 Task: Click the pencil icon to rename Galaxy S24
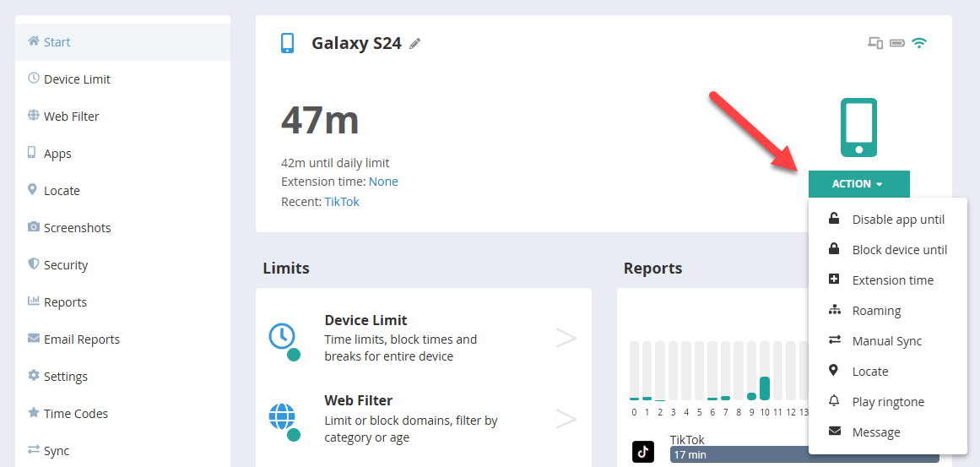click(415, 44)
